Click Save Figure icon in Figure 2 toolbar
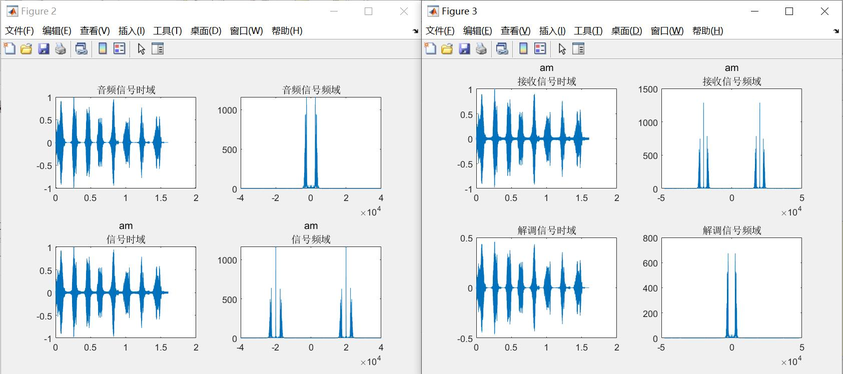This screenshot has width=843, height=374. point(44,49)
